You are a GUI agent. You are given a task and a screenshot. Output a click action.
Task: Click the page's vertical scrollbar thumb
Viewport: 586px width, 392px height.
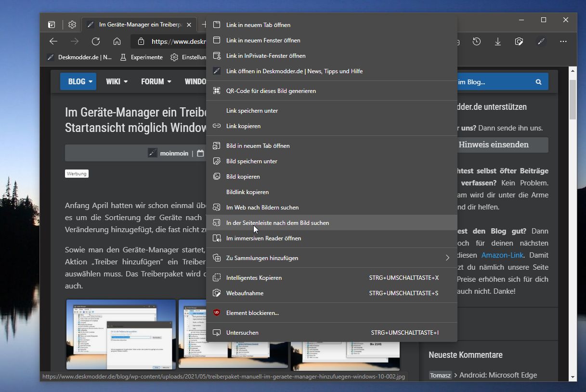pos(573,100)
